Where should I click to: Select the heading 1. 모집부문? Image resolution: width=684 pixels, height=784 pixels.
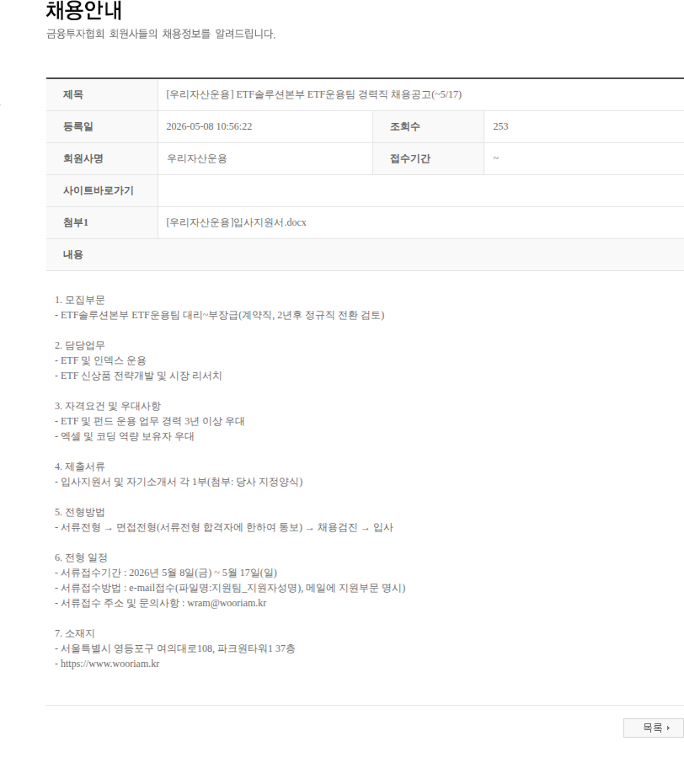(79, 300)
